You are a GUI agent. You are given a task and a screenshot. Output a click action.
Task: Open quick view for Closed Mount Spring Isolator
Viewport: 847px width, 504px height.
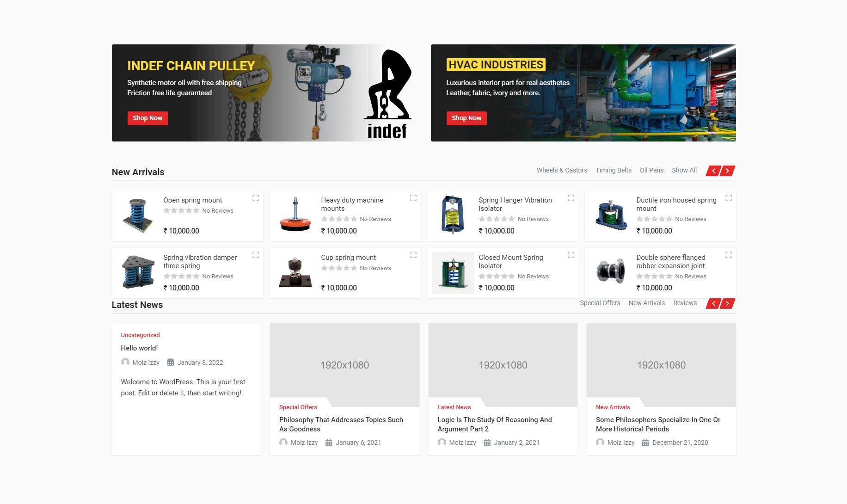click(x=571, y=255)
